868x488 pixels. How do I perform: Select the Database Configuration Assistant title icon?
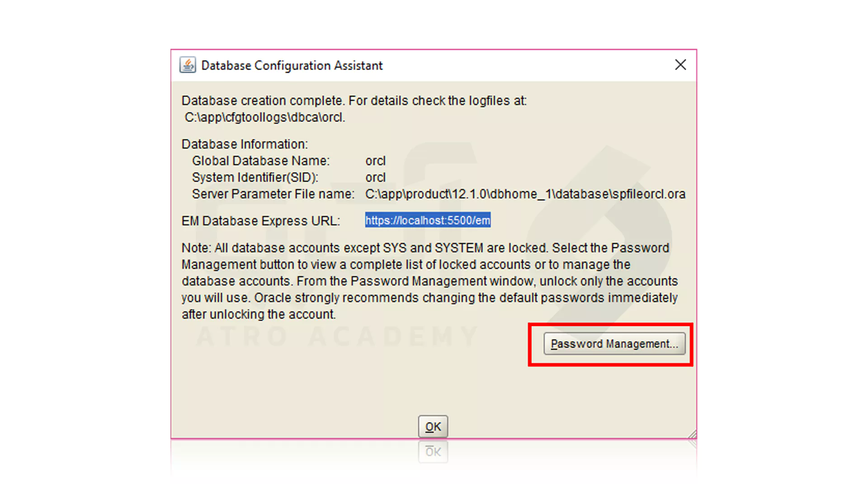click(x=187, y=65)
